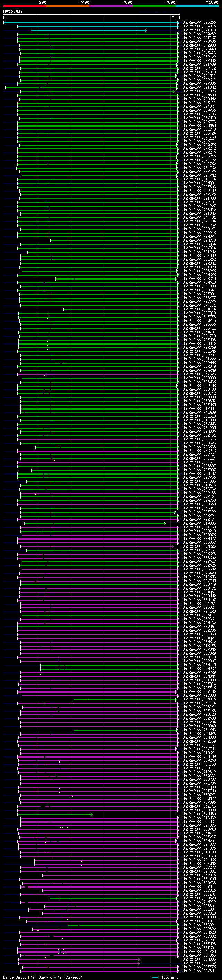The width and height of the screenshot is (222, 980).
Task: Select hit label UniRef100_C4JL14
Action: [x=199, y=459]
